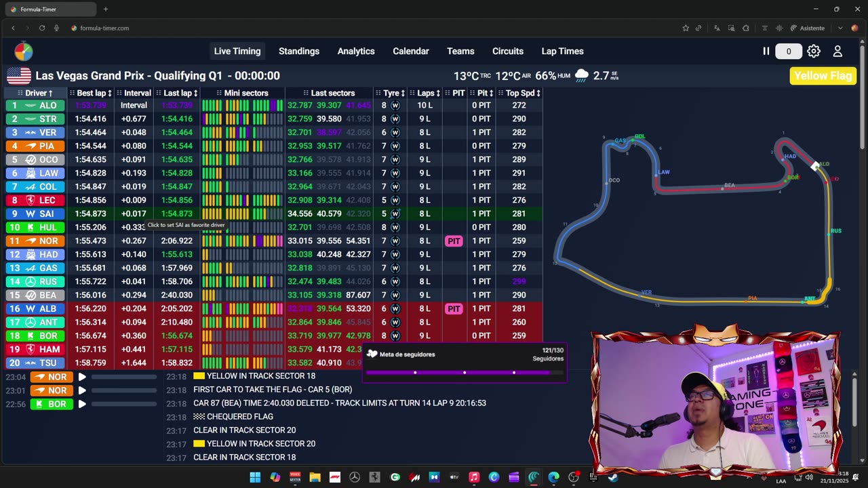Click the Last sectors column header

[x=329, y=93]
